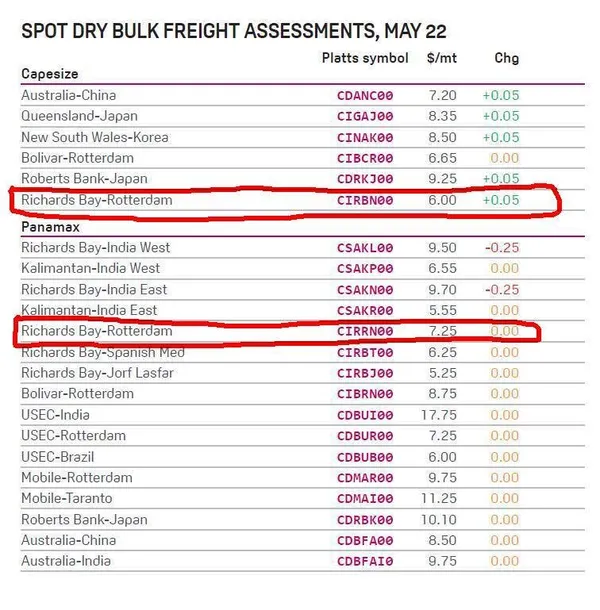This screenshot has width=600, height=610.
Task: Click the CIRRN00 symbol code
Action: 365,331
